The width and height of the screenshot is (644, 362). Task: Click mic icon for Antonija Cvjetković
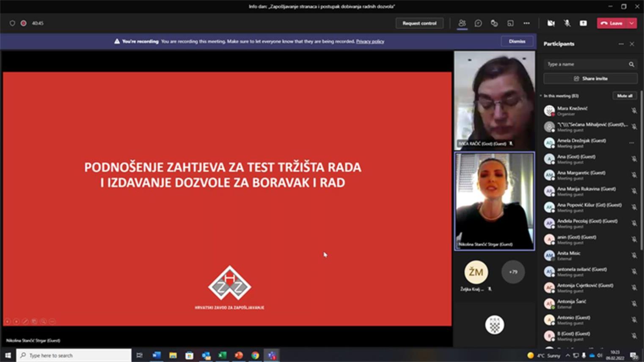coord(634,288)
